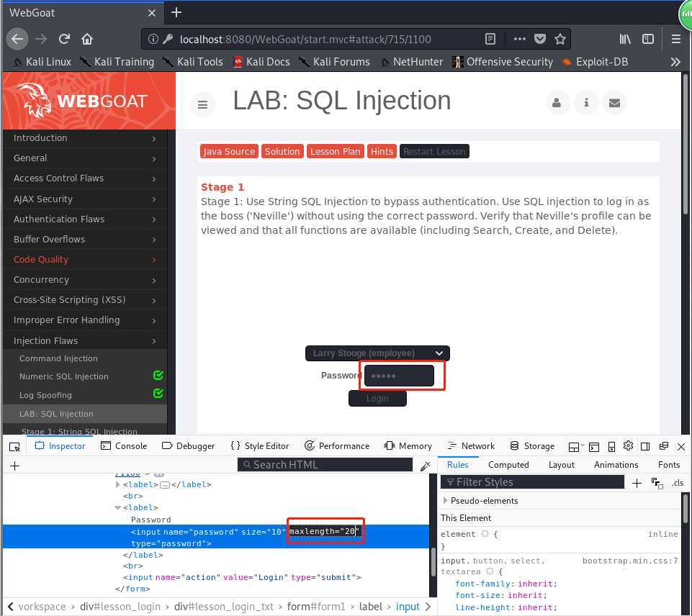This screenshot has height=616, width=692.
Task: Add a new node with plus icon
Action: coord(14,466)
